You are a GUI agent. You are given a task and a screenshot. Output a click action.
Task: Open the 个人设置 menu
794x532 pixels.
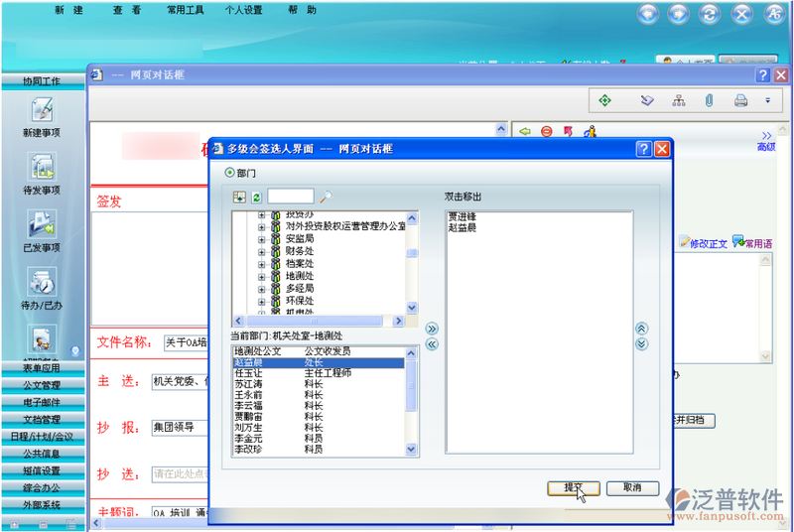[x=243, y=10]
